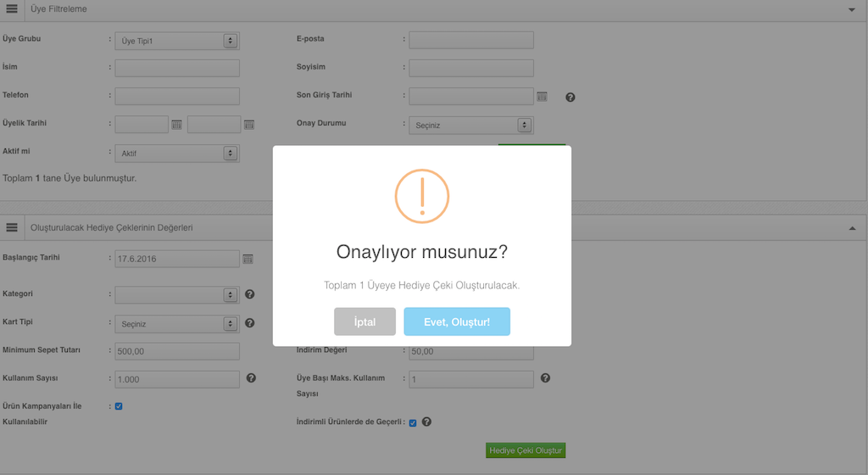Open calendar for Son Giriş Tarihi
868x475 pixels.
point(542,97)
